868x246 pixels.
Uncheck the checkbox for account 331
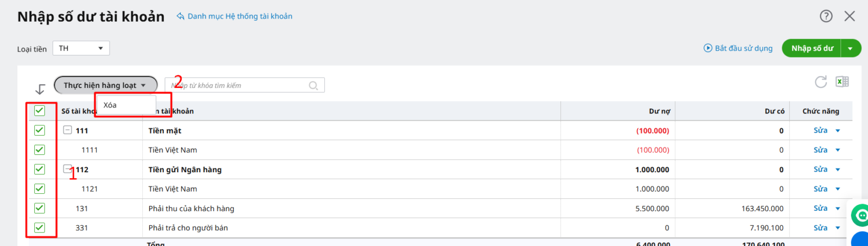pyautogui.click(x=40, y=228)
